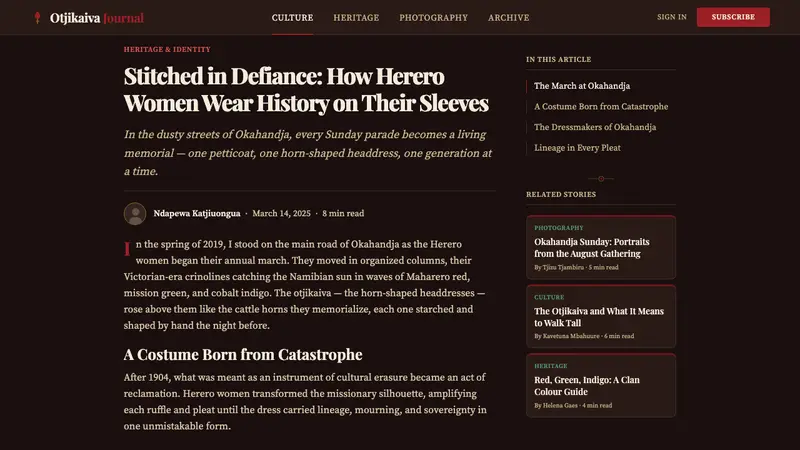The image size is (800, 450).
Task: Click the Otjikaiva Journal site title
Action: coord(97,18)
